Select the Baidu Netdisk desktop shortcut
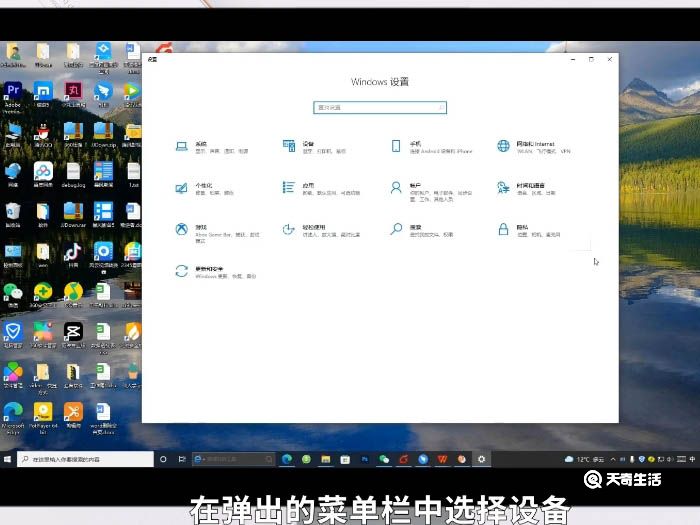700x525 pixels. click(x=43, y=175)
